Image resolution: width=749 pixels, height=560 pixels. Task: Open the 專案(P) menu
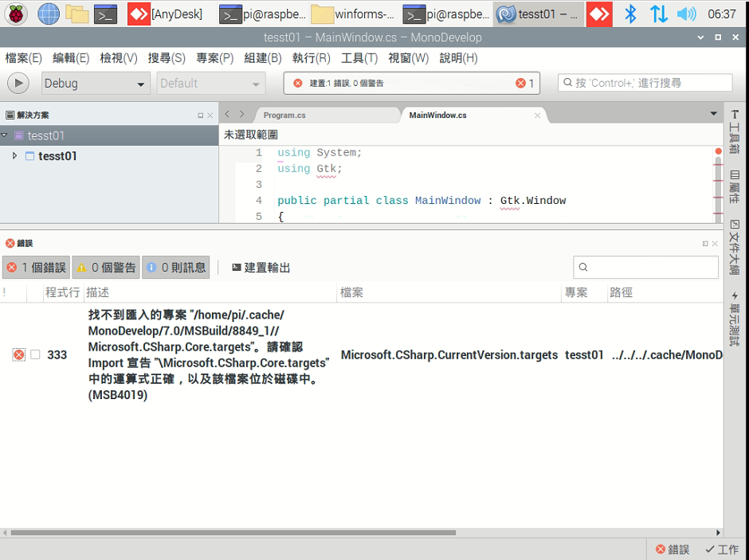click(x=215, y=58)
